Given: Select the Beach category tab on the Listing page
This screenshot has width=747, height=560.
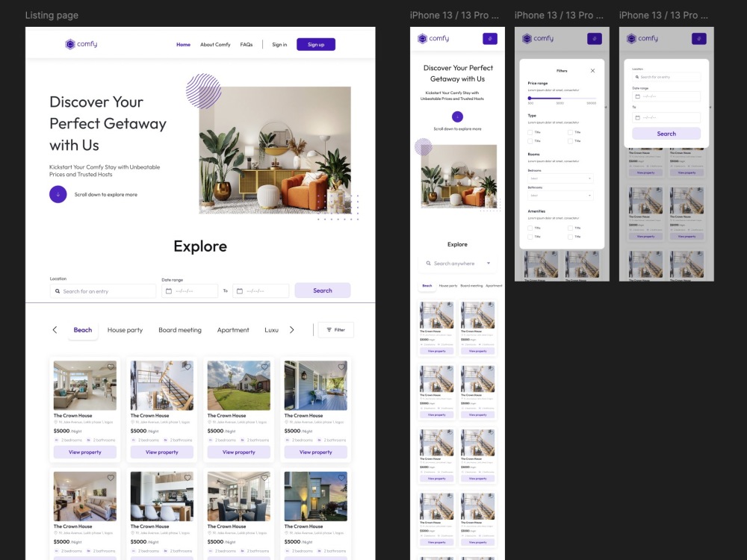Looking at the screenshot, I should (x=83, y=330).
